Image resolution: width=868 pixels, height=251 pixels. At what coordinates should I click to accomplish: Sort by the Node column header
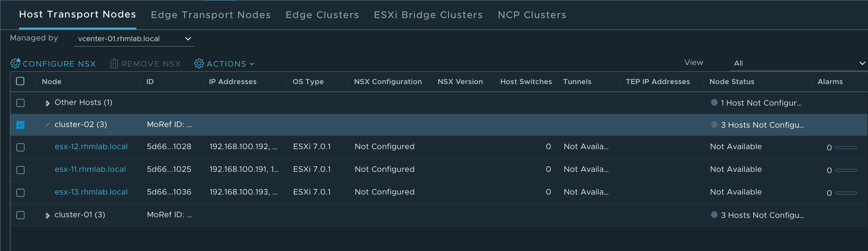tap(52, 81)
